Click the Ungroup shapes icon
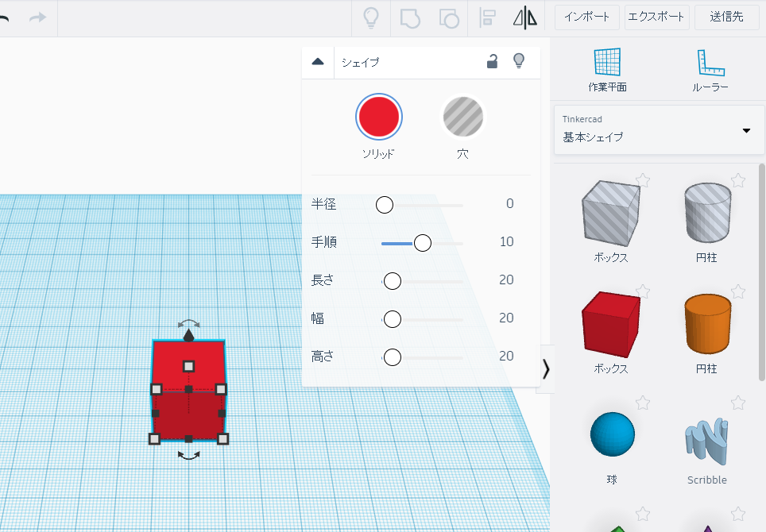The width and height of the screenshot is (766, 532). pos(449,18)
